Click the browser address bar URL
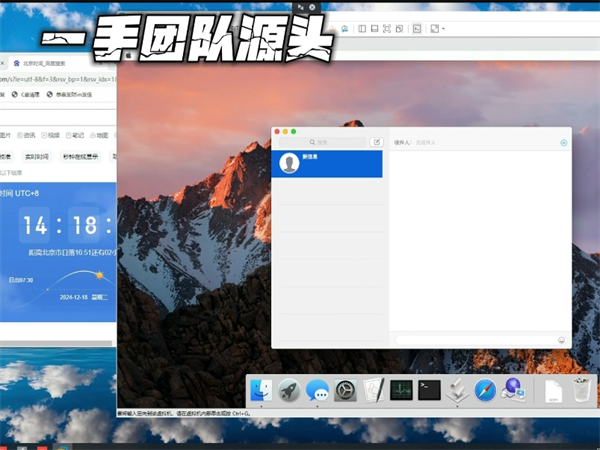The height and width of the screenshot is (450, 600). (60, 77)
